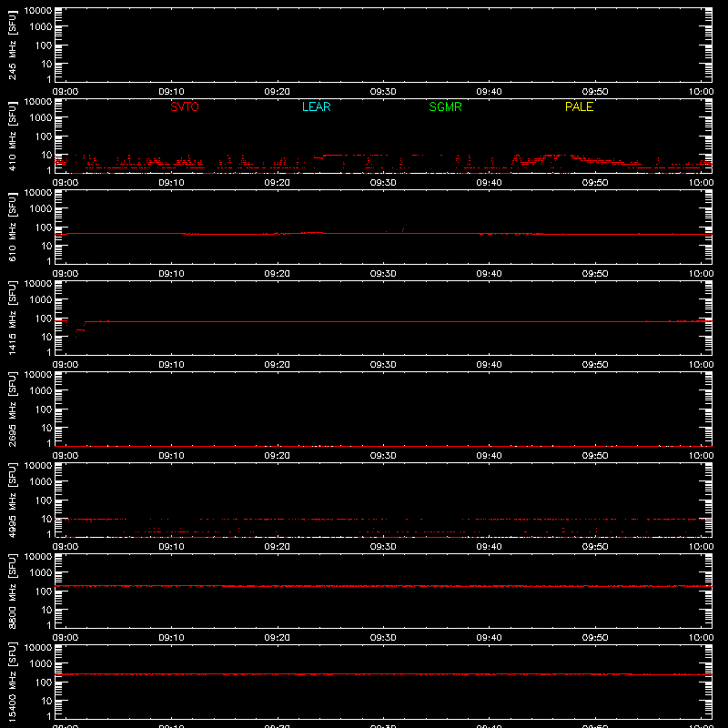Viewport: 728px width, 728px height.
Task: Click the 10000 tick label of 15400 MHz panel
Action: click(x=38, y=647)
